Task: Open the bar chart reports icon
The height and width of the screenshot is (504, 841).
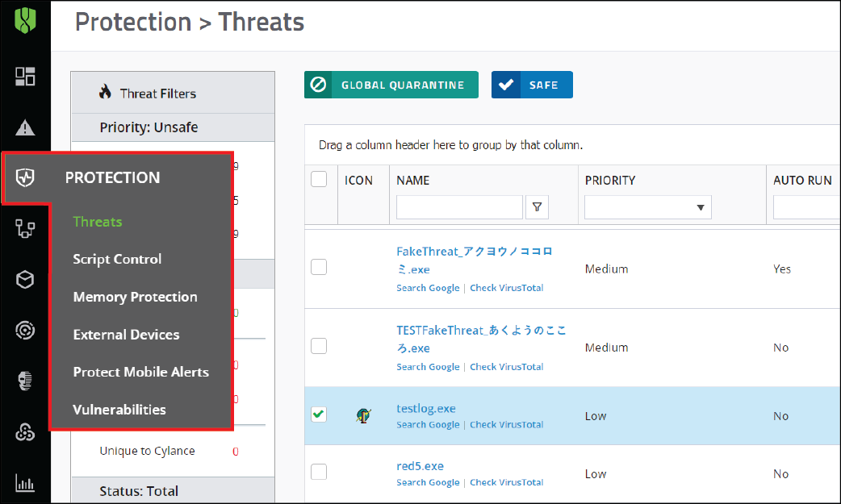Action: coord(25,482)
